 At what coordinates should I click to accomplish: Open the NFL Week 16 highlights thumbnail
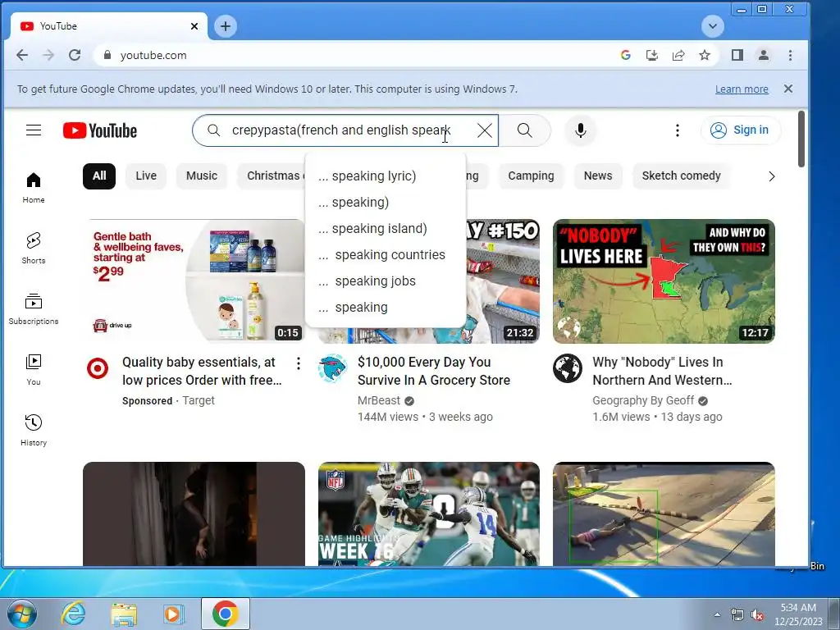[428, 514]
